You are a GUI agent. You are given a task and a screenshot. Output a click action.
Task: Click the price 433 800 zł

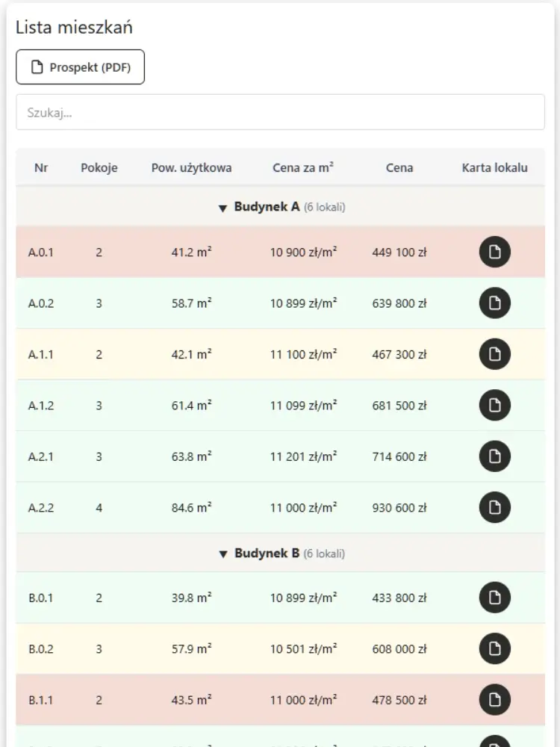coord(399,598)
